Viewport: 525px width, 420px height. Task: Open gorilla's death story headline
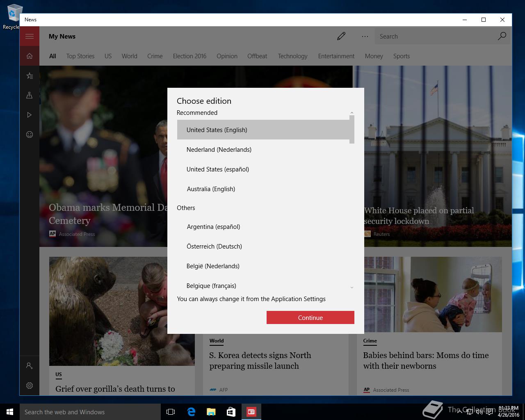pos(115,389)
